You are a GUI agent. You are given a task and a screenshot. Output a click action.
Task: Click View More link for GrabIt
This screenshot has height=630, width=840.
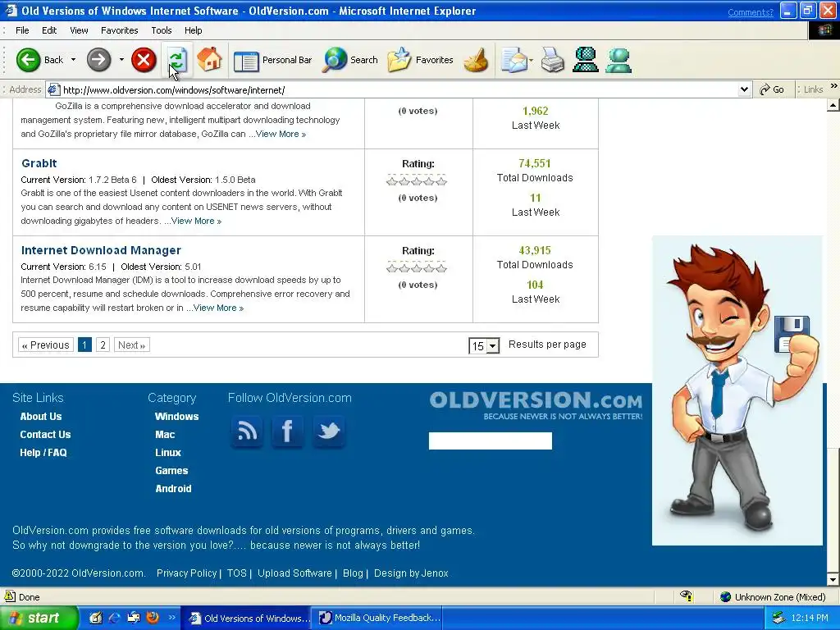[196, 221]
